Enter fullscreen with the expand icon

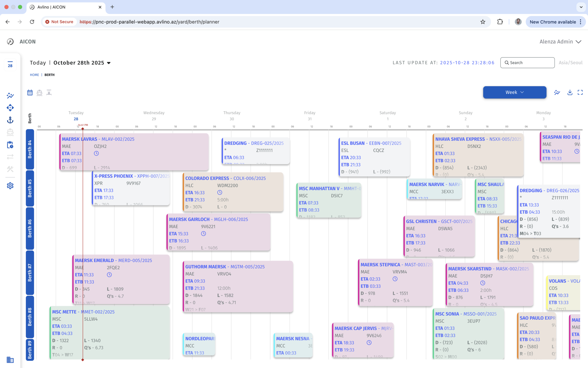[x=580, y=92]
